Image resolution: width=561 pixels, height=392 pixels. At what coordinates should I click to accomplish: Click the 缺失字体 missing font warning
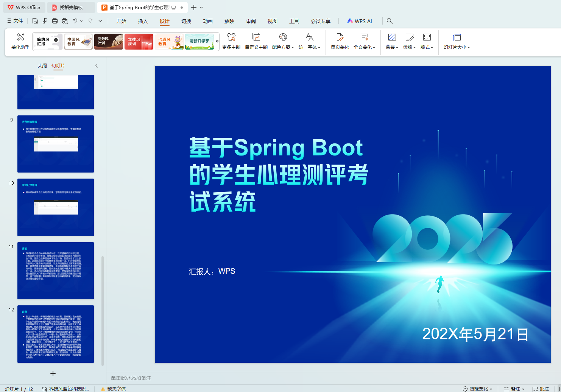(x=113, y=389)
